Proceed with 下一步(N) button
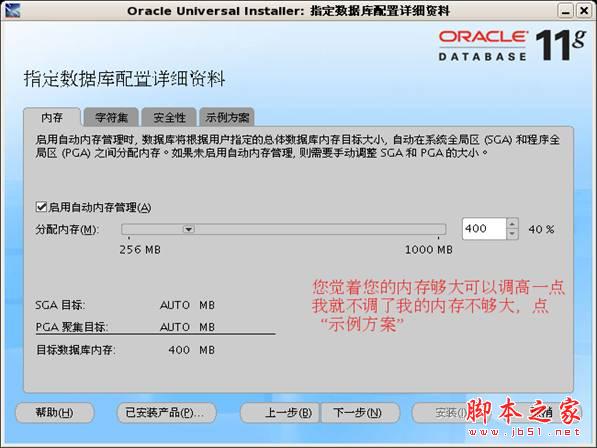The image size is (597, 448). [x=360, y=413]
